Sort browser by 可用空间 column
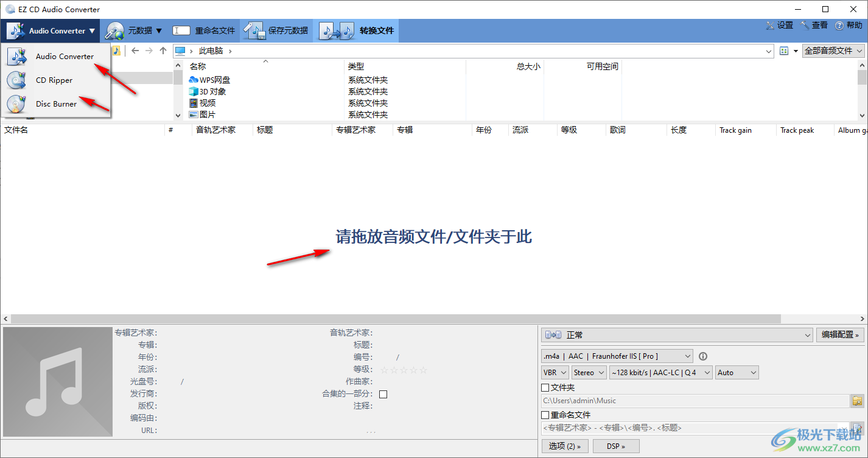 coord(583,66)
